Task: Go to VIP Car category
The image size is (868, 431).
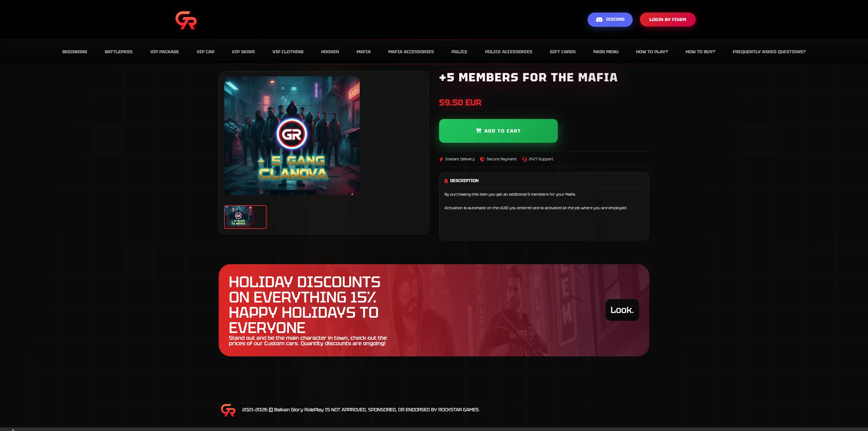Action: tap(205, 52)
